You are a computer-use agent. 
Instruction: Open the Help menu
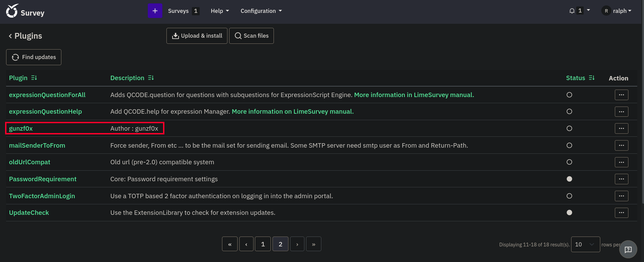click(220, 11)
